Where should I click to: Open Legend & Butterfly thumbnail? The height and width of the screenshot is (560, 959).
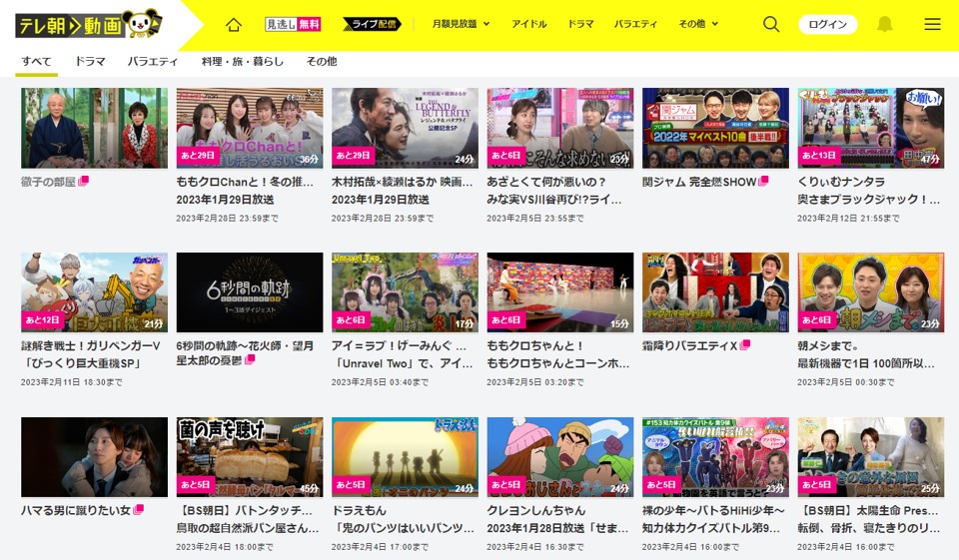(x=405, y=128)
